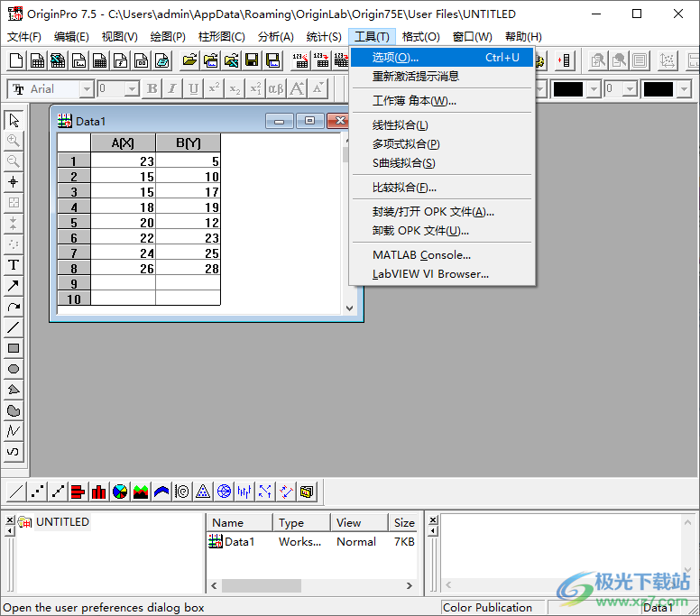Screen dimensions: 700x616
Task: Open the line width dropdown arrow
Action: (x=630, y=89)
